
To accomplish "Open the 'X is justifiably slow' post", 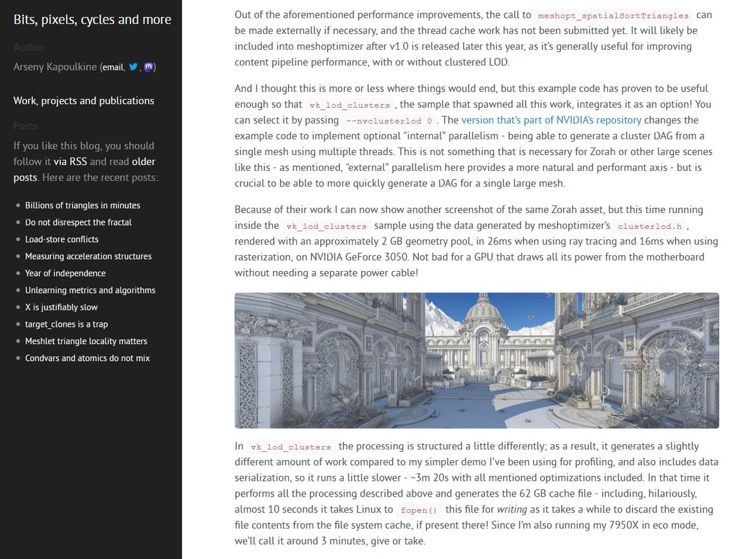I will [x=62, y=308].
